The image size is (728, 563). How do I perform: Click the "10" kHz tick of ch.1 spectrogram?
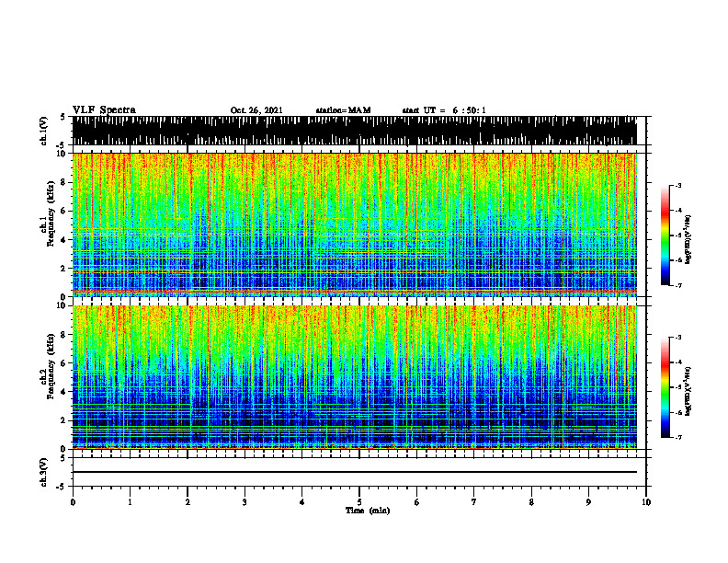coord(63,154)
